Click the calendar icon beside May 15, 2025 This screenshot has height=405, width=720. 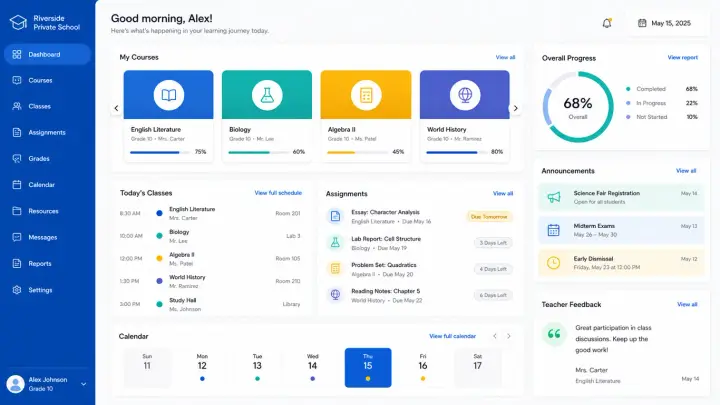[x=642, y=23]
